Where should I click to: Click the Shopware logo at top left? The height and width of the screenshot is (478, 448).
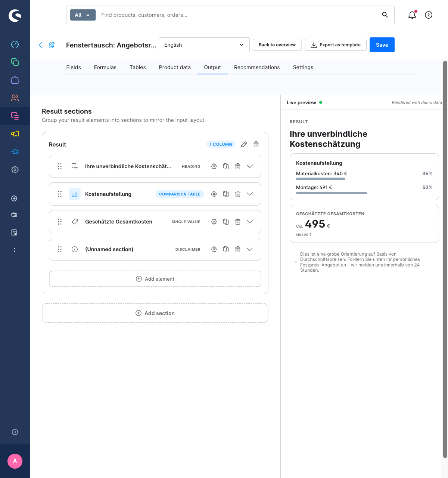click(15, 15)
